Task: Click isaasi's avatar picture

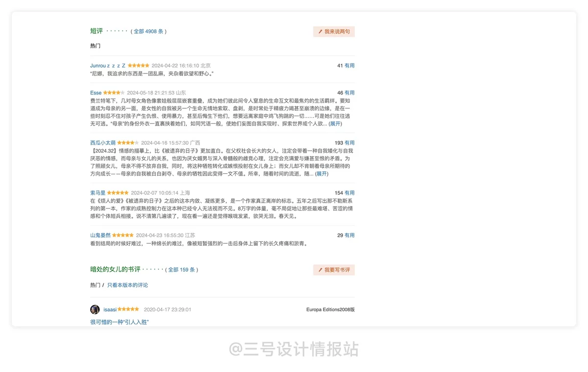Action: point(95,309)
